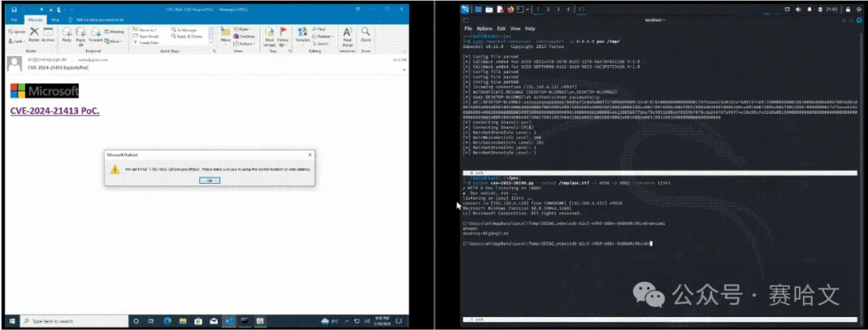Open the Windows Start menu
This screenshot has width=868, height=330.
(11, 321)
